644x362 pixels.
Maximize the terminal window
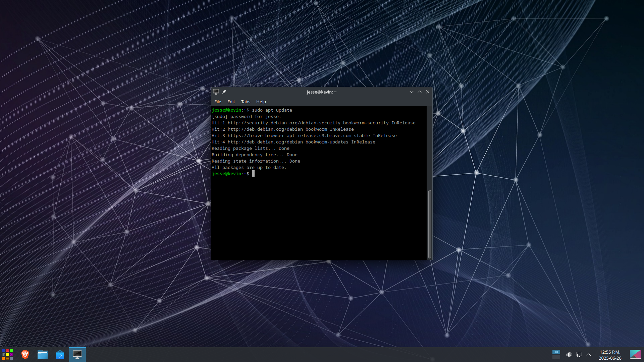[x=420, y=92]
